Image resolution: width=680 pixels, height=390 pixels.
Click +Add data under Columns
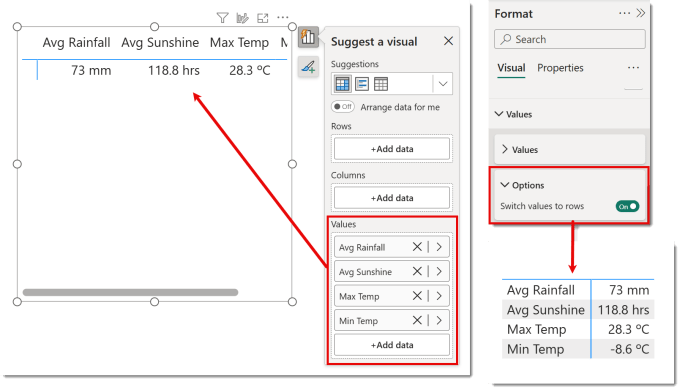click(392, 198)
